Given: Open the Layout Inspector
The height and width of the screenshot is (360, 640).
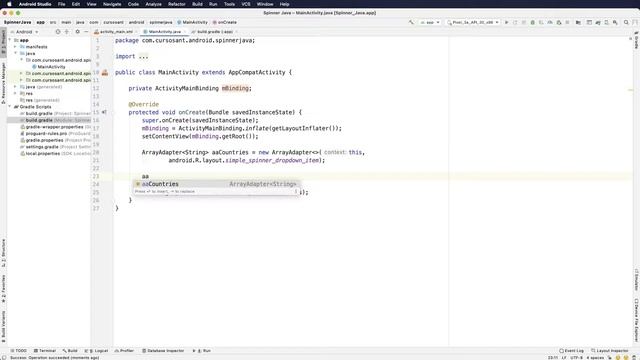Looking at the screenshot, I should click(x=610, y=351).
